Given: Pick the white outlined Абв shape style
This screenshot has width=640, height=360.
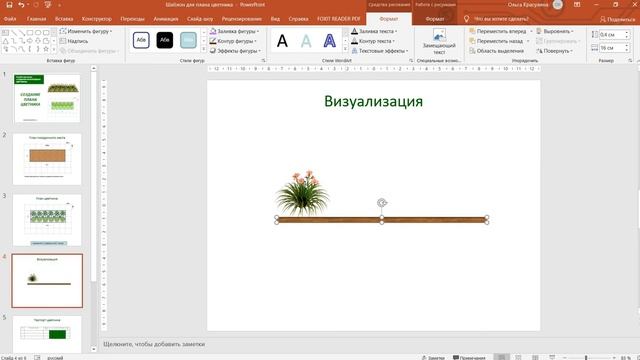Looking at the screenshot, I should coord(141,40).
